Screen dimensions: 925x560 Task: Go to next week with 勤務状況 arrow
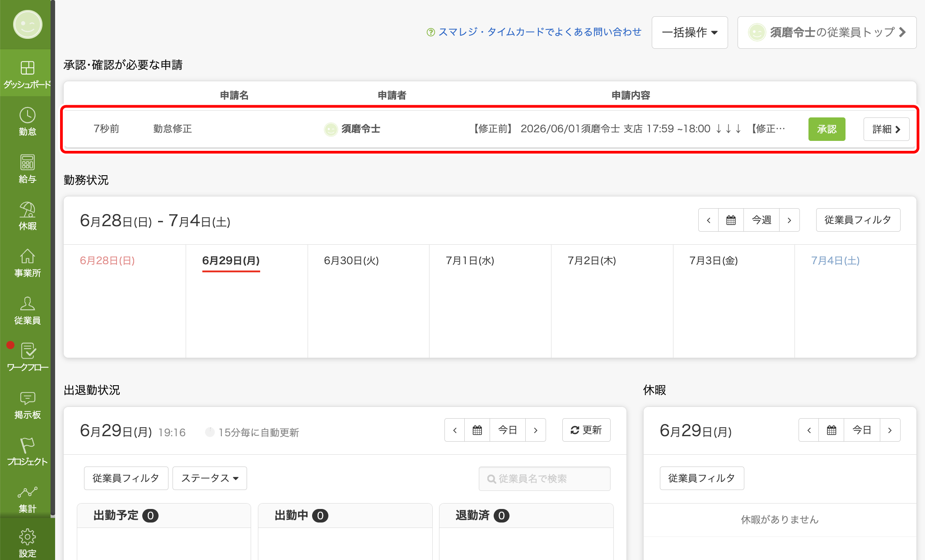[x=789, y=220]
